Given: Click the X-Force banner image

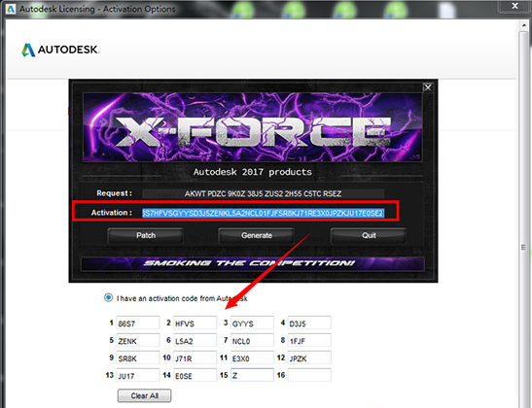Looking at the screenshot, I should point(253,127).
